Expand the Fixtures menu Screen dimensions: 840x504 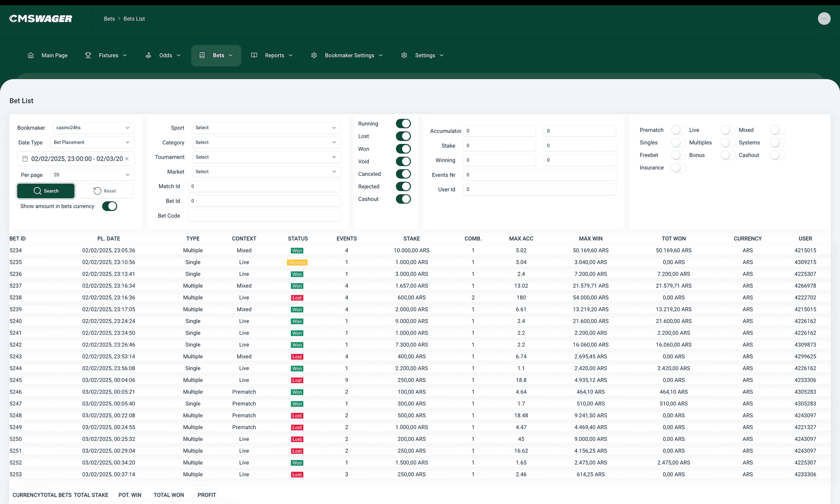tap(106, 56)
